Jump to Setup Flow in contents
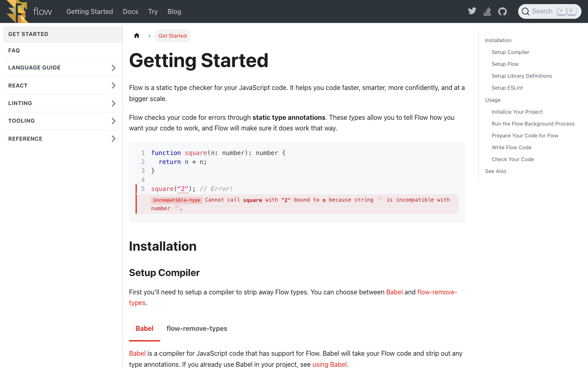This screenshot has height=368, width=588. pyautogui.click(x=505, y=64)
